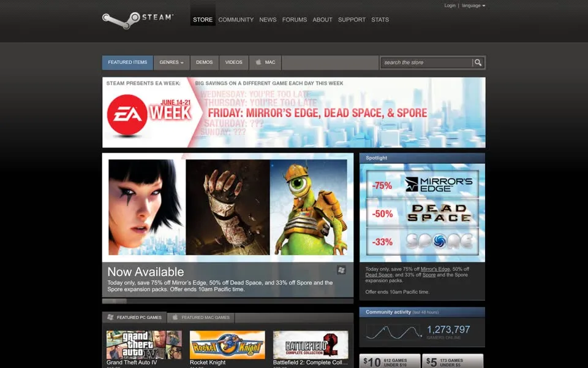Click the 1,273,797 gamers online count
This screenshot has height=368, width=588.
point(448,330)
